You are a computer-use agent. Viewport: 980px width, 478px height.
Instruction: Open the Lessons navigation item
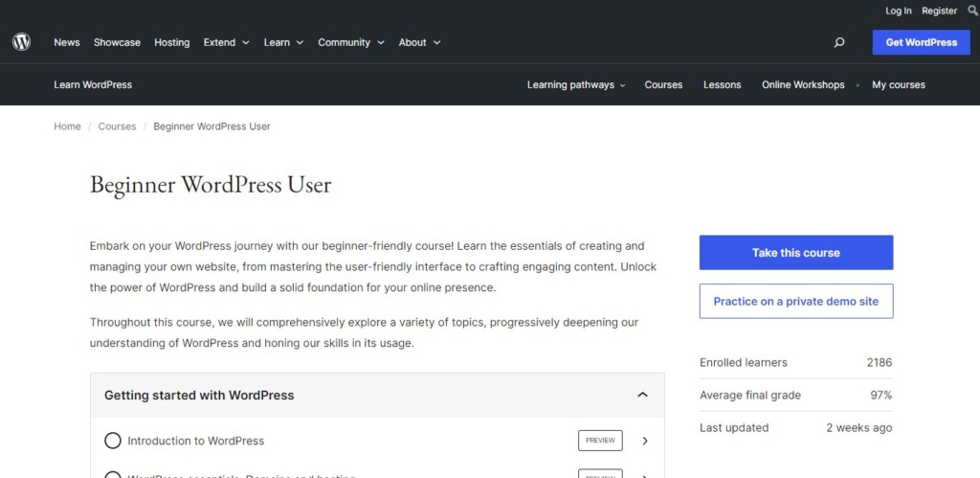(722, 84)
